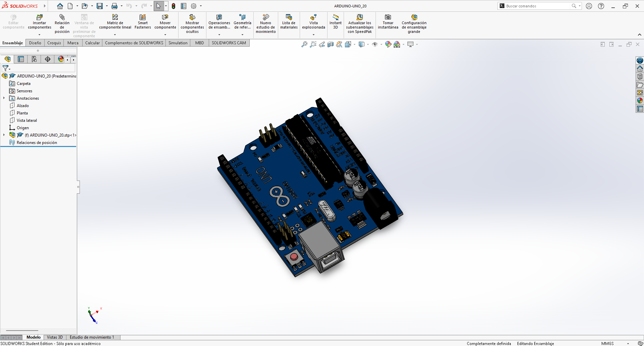Open Estudio de movimiento 1 tab

[x=92, y=337]
